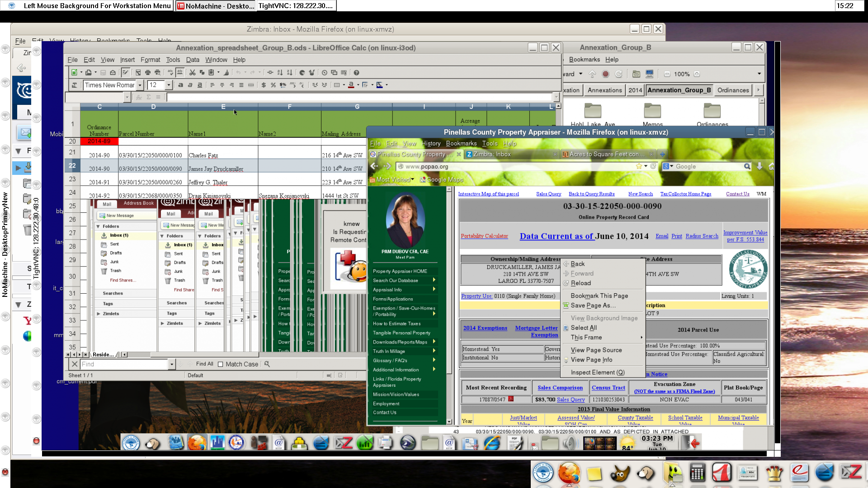The image size is (868, 488).
Task: Switch to the Ordinances file manager tab
Action: (733, 90)
